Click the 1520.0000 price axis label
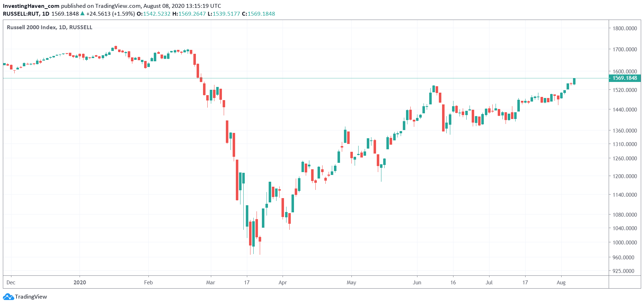Viewport: 644px width, 305px height. click(625, 90)
